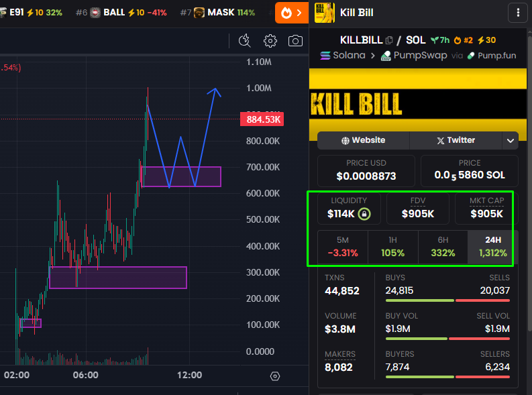Open the quick chart search tool icon
Viewport: 532px width, 395px height.
[244, 41]
